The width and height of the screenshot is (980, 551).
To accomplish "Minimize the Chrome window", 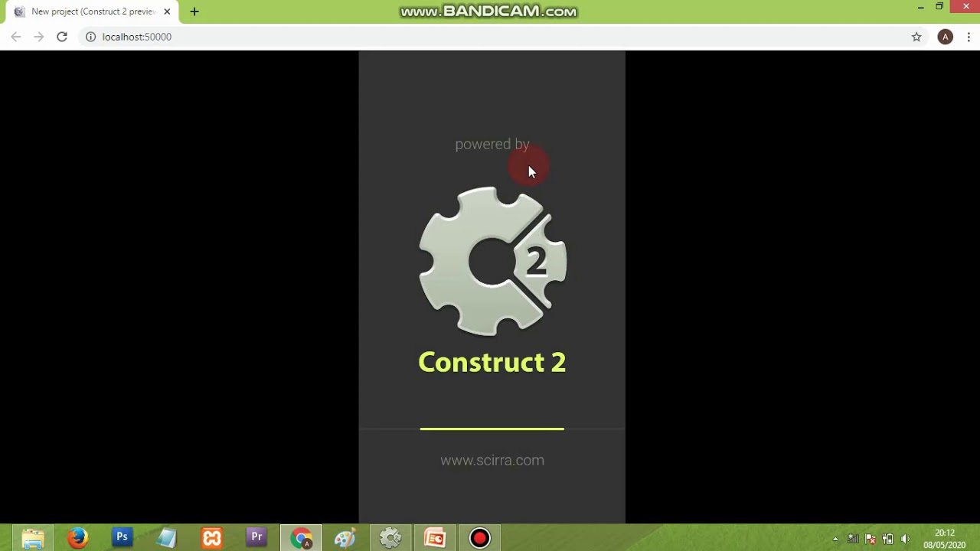I will pos(920,7).
